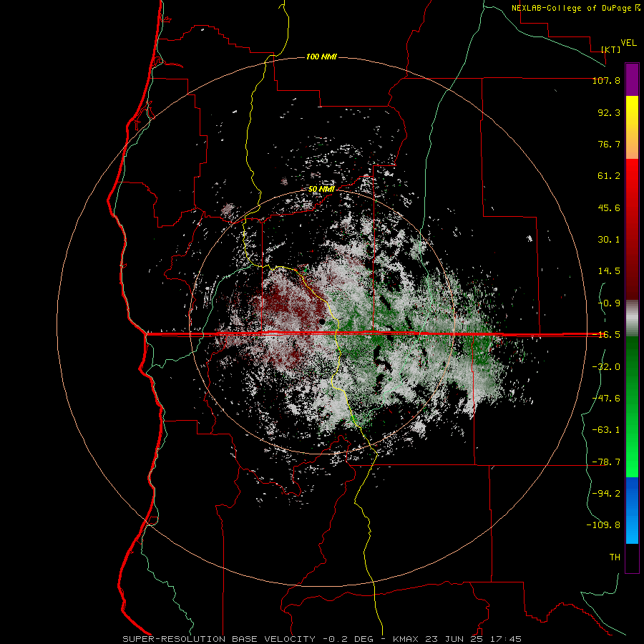Select the 30.1 legend value
644x644 pixels.
coord(609,240)
